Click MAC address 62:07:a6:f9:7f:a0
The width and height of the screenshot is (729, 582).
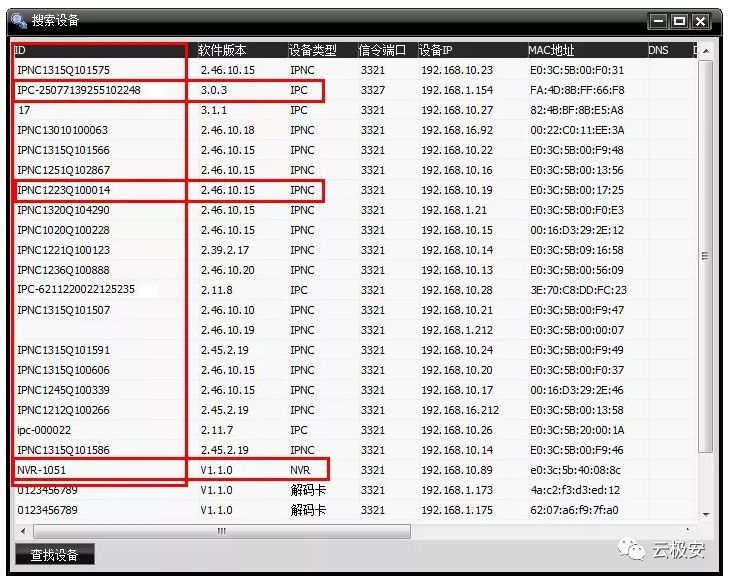point(575,510)
